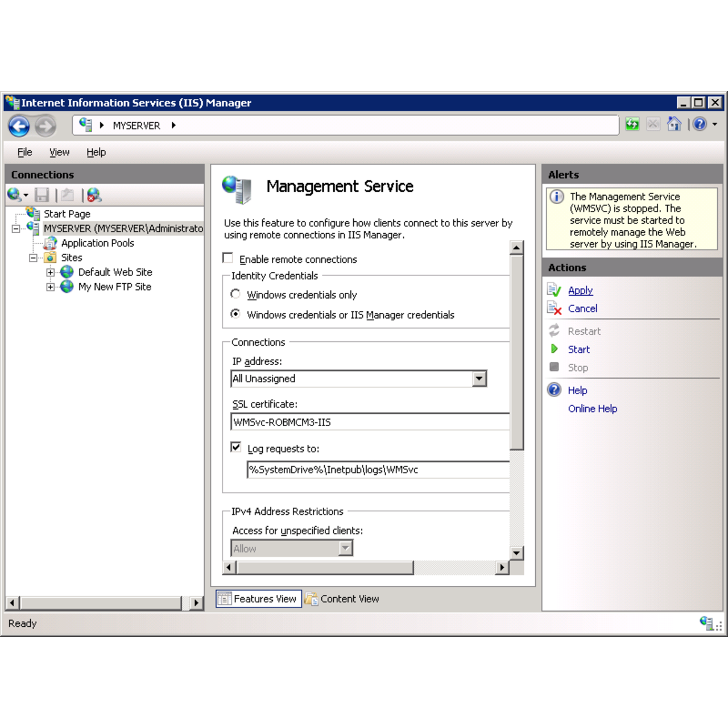Expand the My New FTP Site node

point(50,287)
